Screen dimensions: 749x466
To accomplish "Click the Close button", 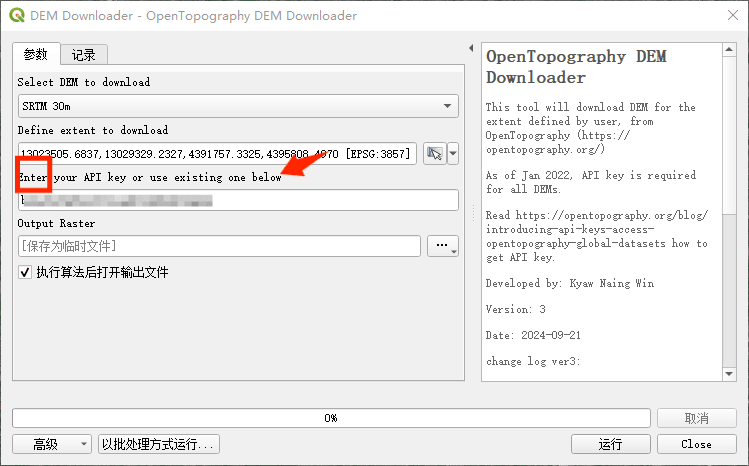I will point(696,444).
